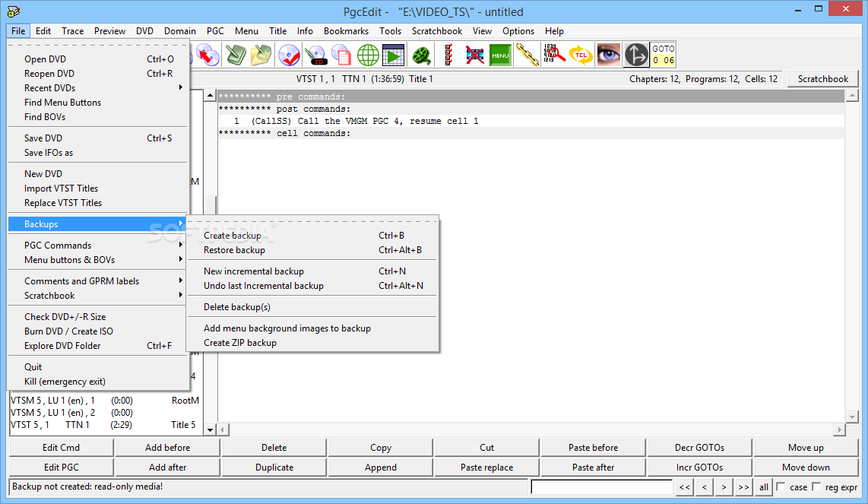Click command list scroll-up arrow
This screenshot has width=868, height=504.
pyautogui.click(x=852, y=96)
